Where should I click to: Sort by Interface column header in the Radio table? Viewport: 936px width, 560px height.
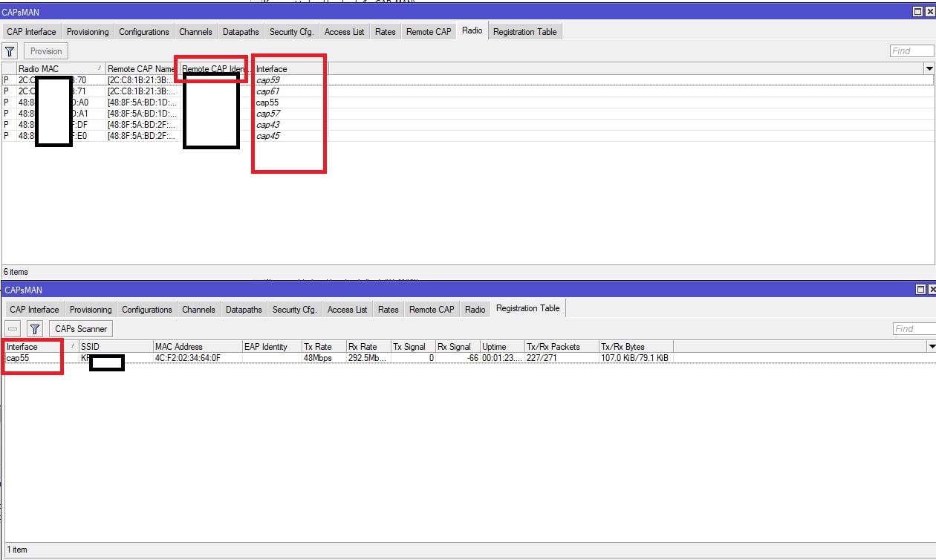tap(291, 69)
